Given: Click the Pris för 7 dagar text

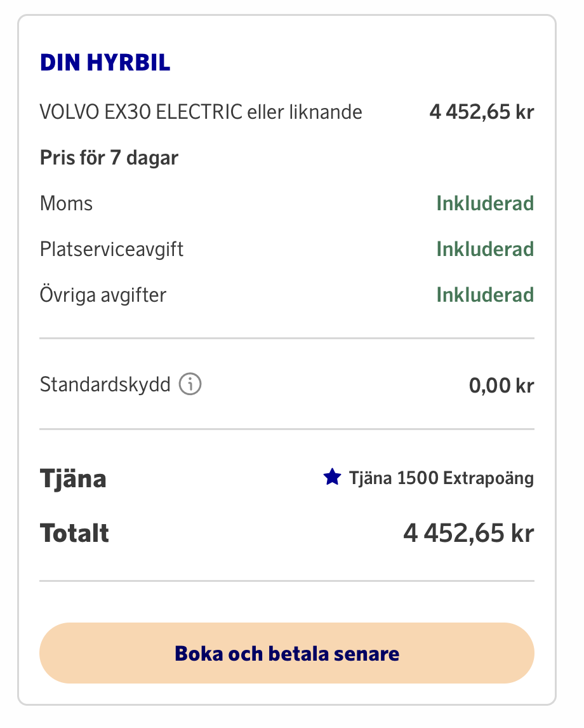Looking at the screenshot, I should pos(109,158).
